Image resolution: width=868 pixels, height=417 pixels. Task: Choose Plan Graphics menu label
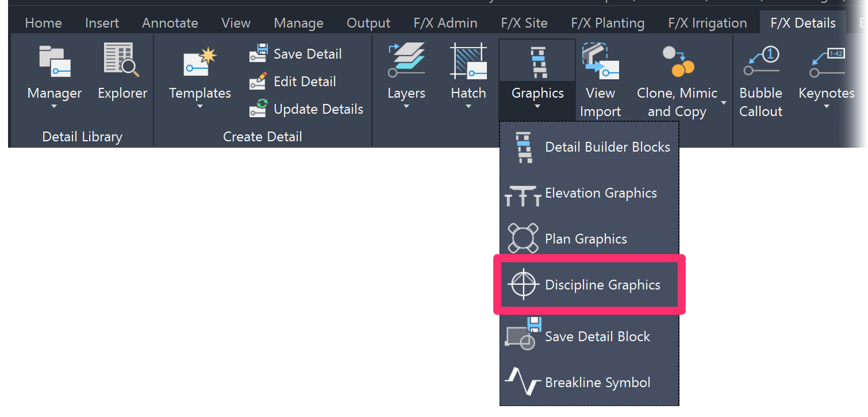tap(586, 239)
